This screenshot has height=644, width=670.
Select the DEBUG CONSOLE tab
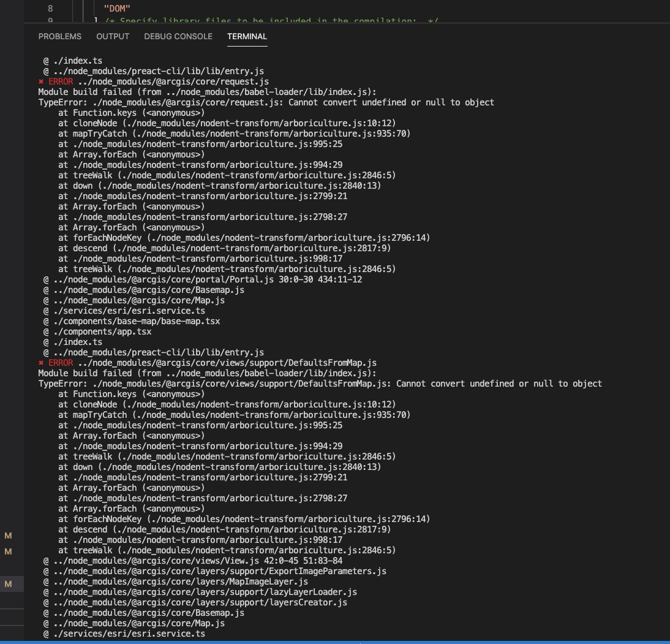click(x=178, y=36)
